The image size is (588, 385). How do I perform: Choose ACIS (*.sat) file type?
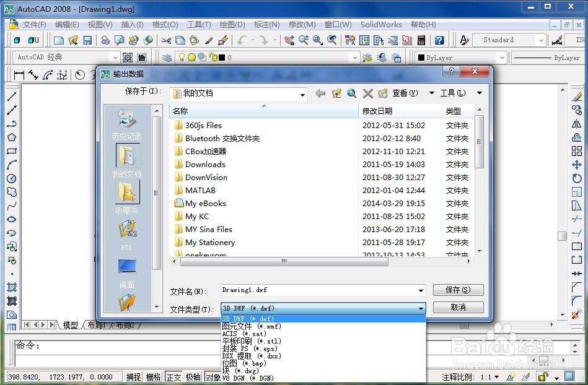point(323,334)
